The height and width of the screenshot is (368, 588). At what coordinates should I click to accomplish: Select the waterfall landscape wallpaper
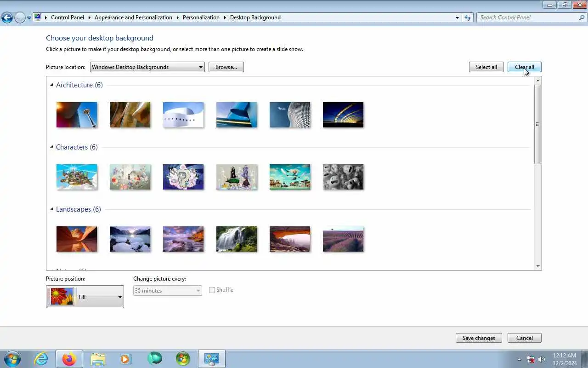point(237,239)
